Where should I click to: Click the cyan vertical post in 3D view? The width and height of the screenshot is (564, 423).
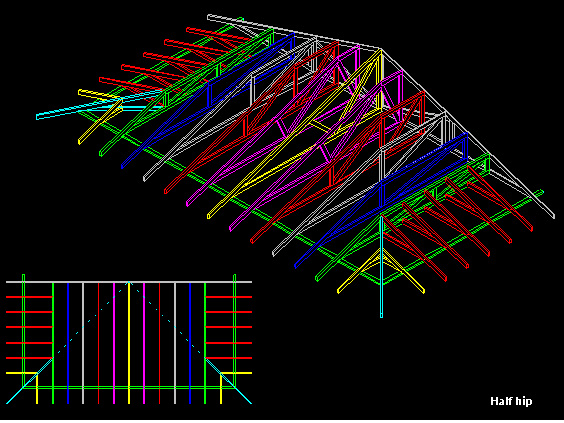382,266
